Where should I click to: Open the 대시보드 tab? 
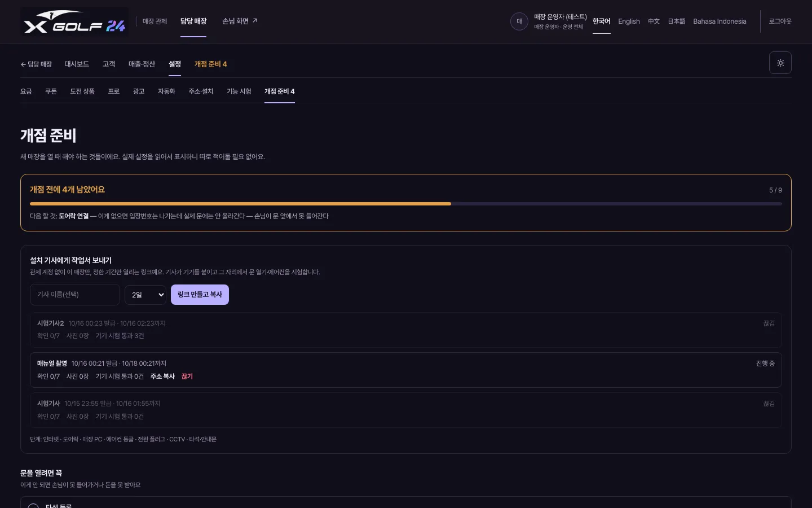77,64
